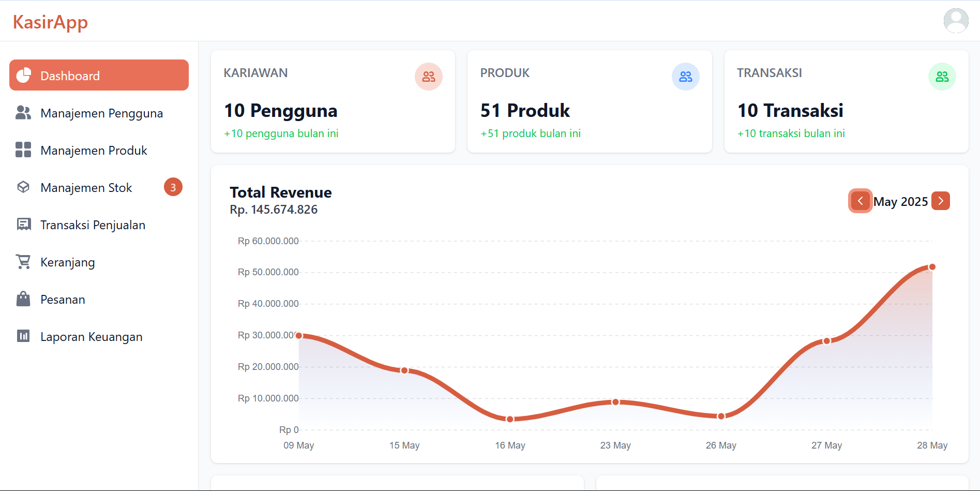Click the Laporan Keuangan chart icon
The image size is (980, 491).
point(23,336)
